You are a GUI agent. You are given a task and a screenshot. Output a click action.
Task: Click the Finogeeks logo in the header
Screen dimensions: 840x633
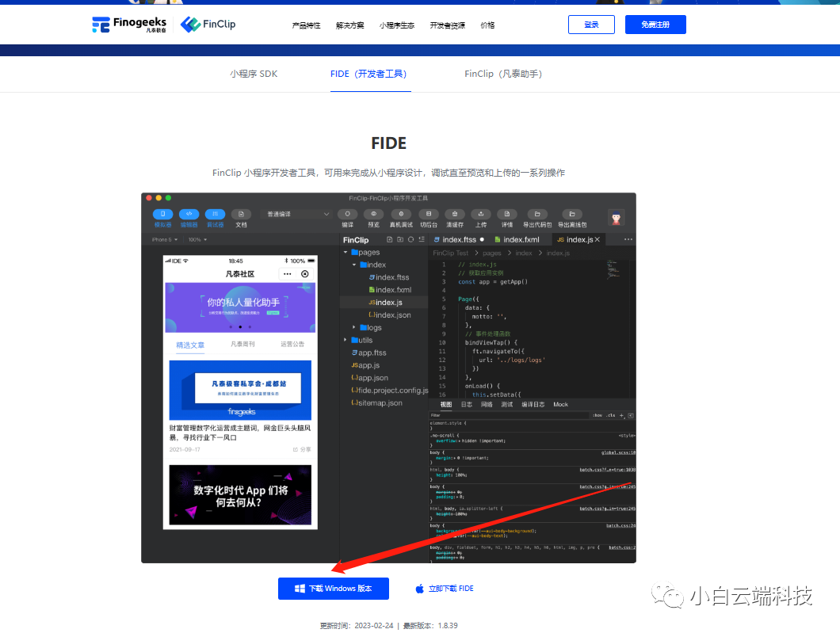coord(129,24)
